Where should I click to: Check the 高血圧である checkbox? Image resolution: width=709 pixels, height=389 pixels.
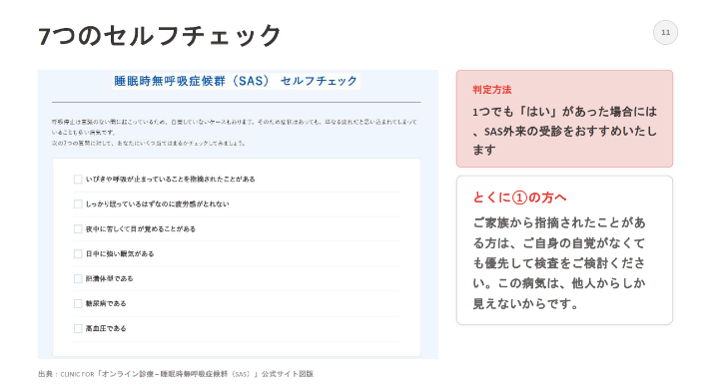click(78, 329)
